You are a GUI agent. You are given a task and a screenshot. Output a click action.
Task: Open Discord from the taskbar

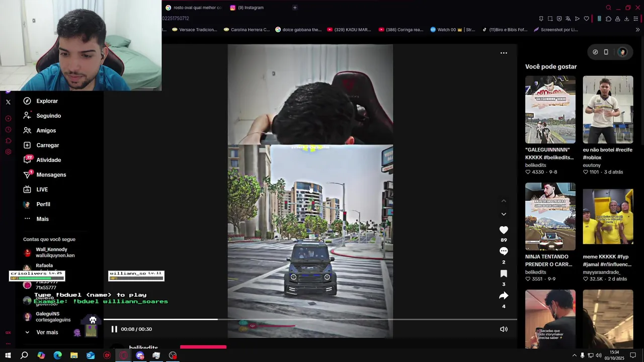[140, 355]
